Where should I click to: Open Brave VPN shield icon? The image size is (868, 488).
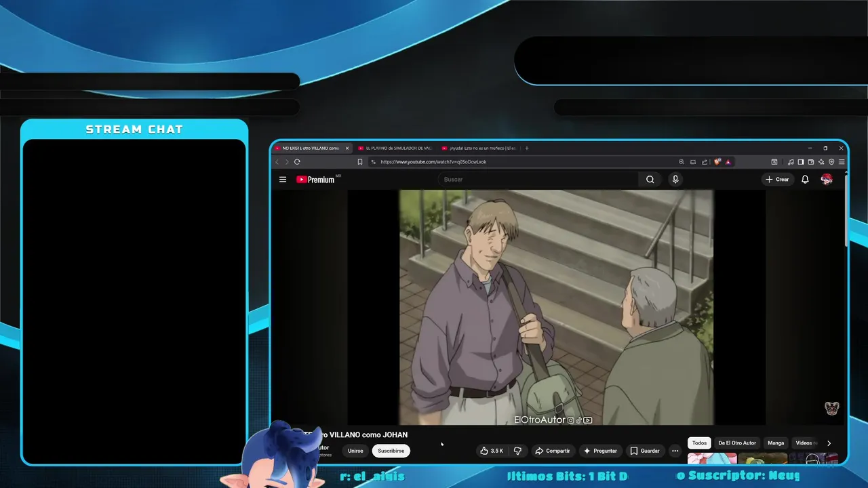pyautogui.click(x=831, y=162)
